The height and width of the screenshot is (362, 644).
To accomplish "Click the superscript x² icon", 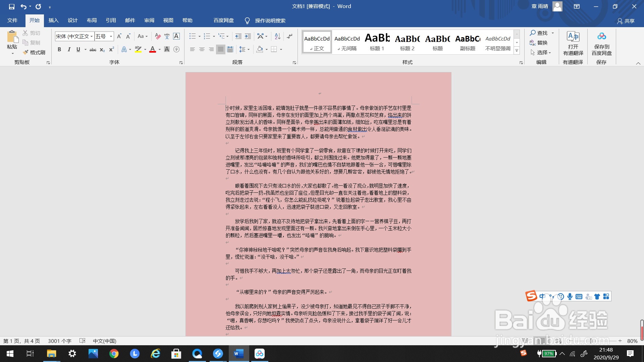I will (112, 49).
